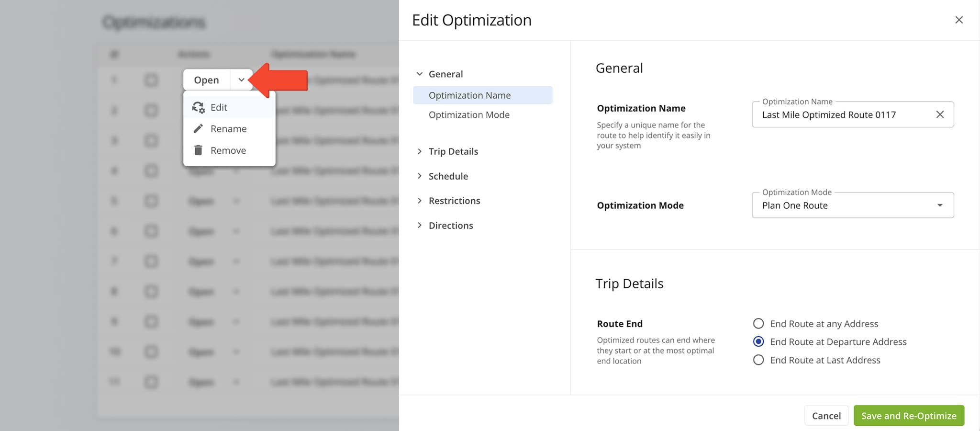
Task: Open the dropdown arrow beside Open
Action: (x=241, y=80)
